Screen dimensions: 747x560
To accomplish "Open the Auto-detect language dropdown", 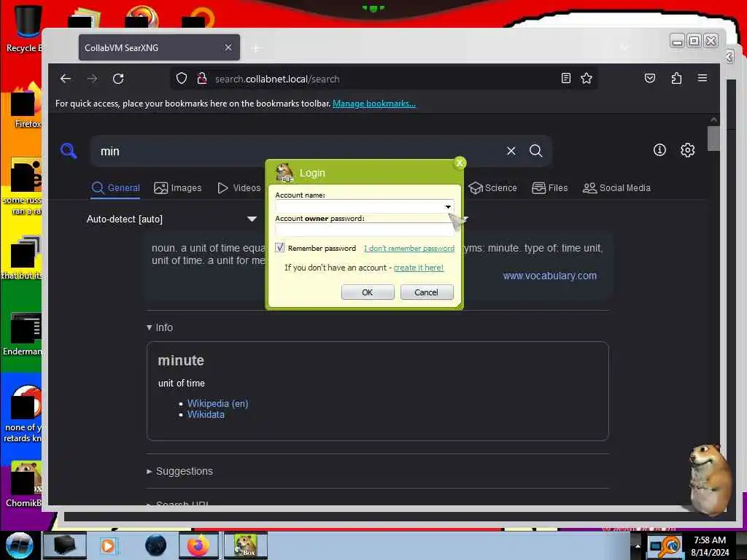I will [171, 219].
